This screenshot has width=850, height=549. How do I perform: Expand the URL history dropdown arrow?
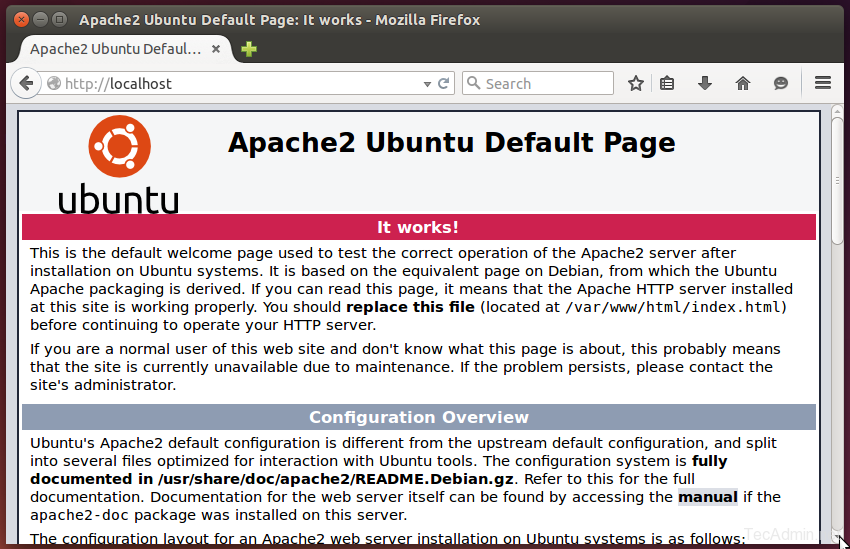pos(427,84)
